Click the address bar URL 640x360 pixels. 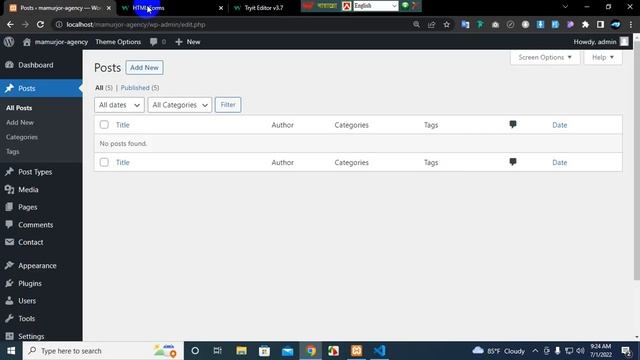click(136, 24)
